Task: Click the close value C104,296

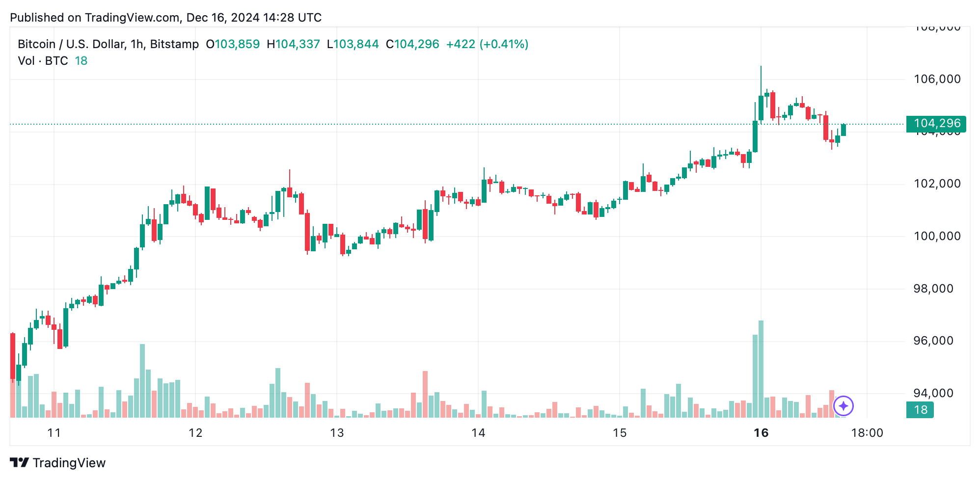Action: pyautogui.click(x=412, y=44)
